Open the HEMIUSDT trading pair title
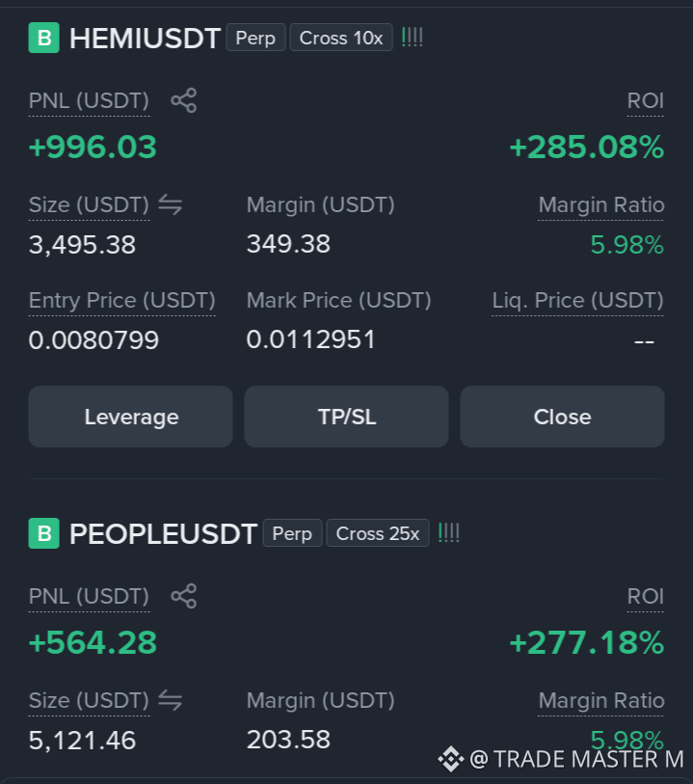The height and width of the screenshot is (784, 693). pyautogui.click(x=145, y=38)
